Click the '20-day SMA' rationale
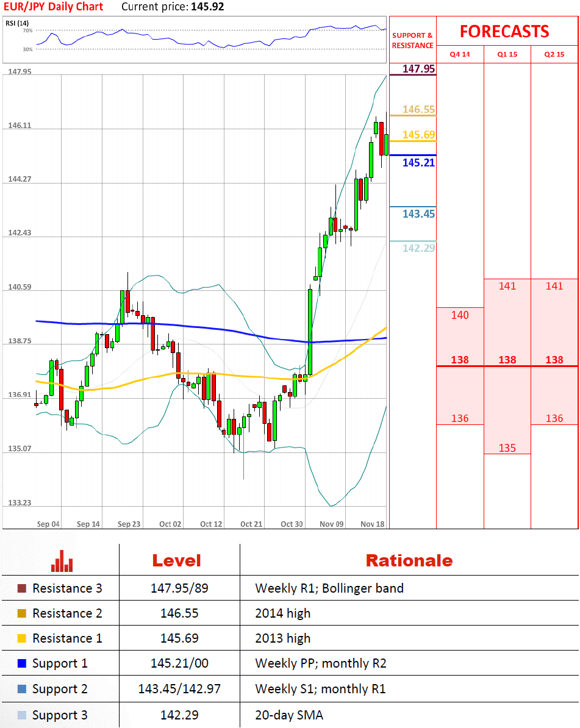 [x=289, y=715]
